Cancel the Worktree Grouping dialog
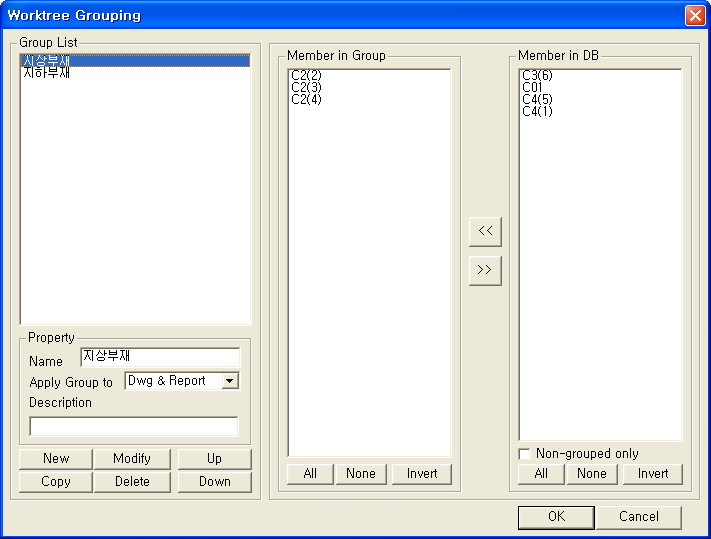Image resolution: width=711 pixels, height=539 pixels. 638,517
